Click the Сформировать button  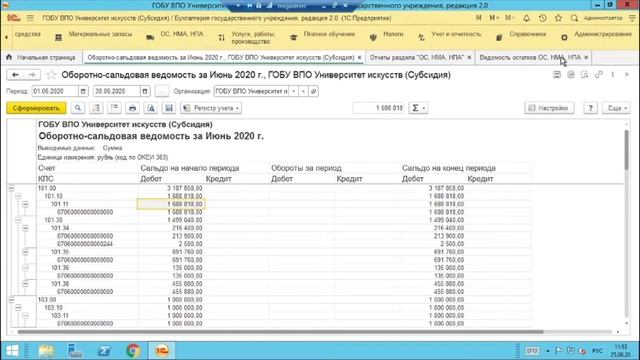click(36, 108)
